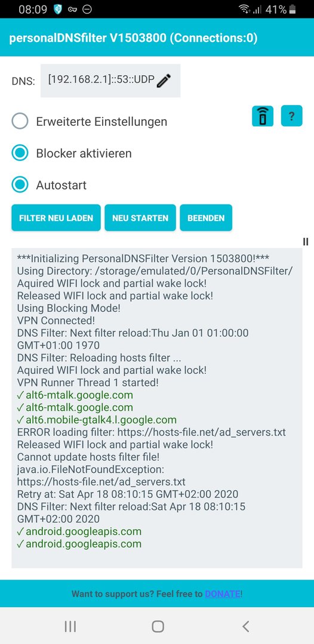
Task: Select the DNS server address field
Action: pyautogui.click(x=110, y=80)
